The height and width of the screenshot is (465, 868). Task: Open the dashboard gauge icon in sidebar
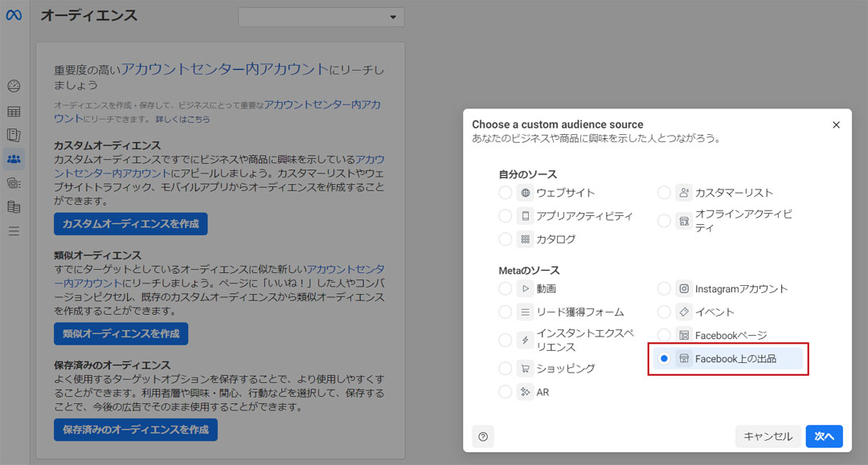pyautogui.click(x=14, y=87)
